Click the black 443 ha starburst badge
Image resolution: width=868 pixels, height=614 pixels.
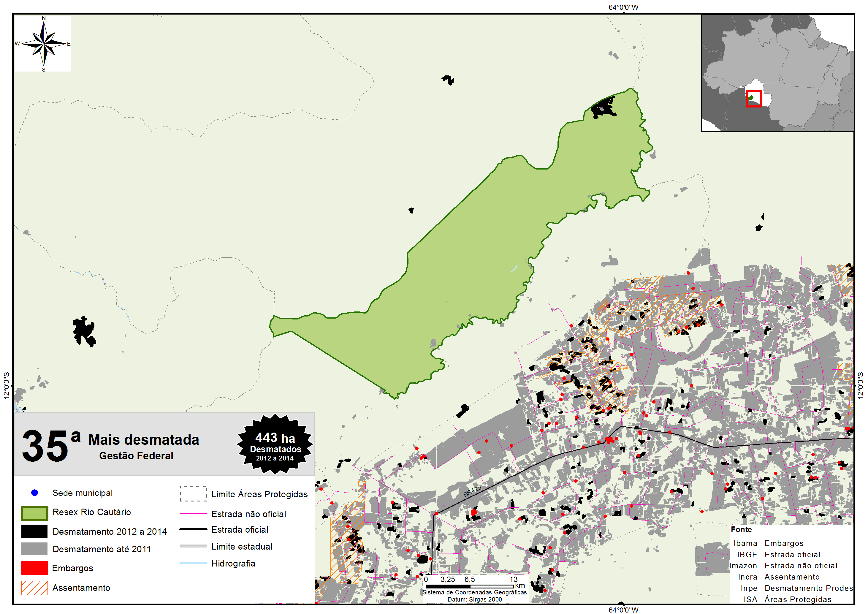[x=275, y=444]
